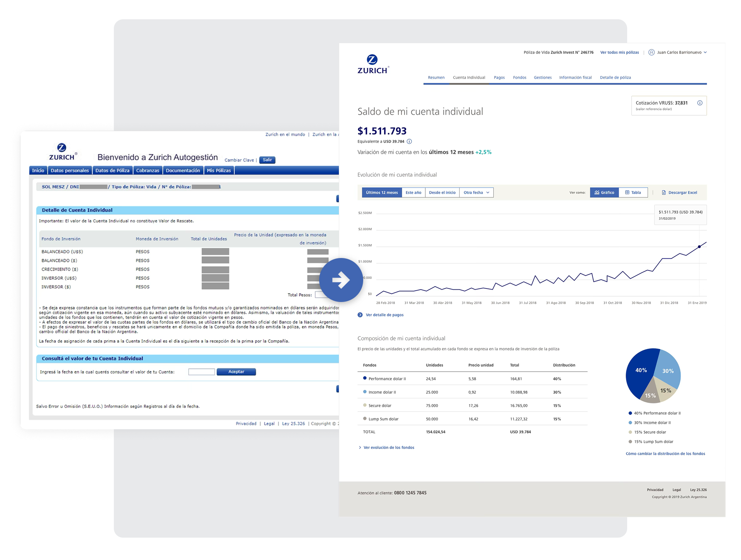Open Documentación in the old Autogestión menu
The width and height of the screenshot is (741, 560).
pos(183,170)
